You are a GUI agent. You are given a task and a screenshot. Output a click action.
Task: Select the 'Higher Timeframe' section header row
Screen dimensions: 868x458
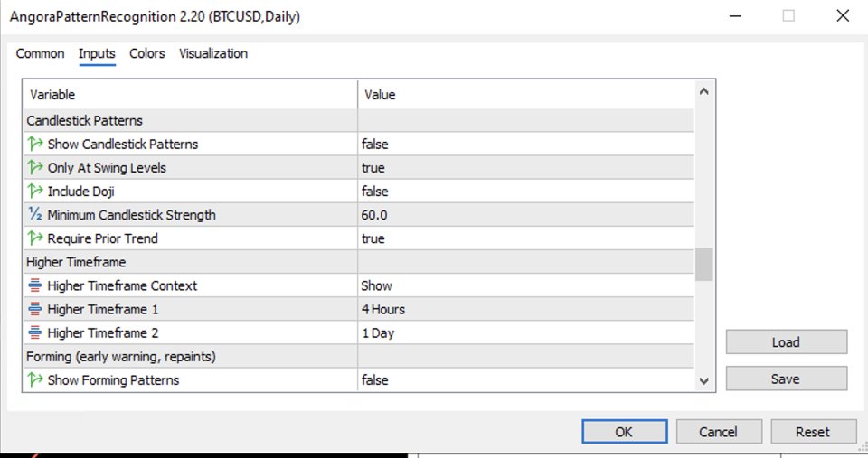click(x=359, y=262)
